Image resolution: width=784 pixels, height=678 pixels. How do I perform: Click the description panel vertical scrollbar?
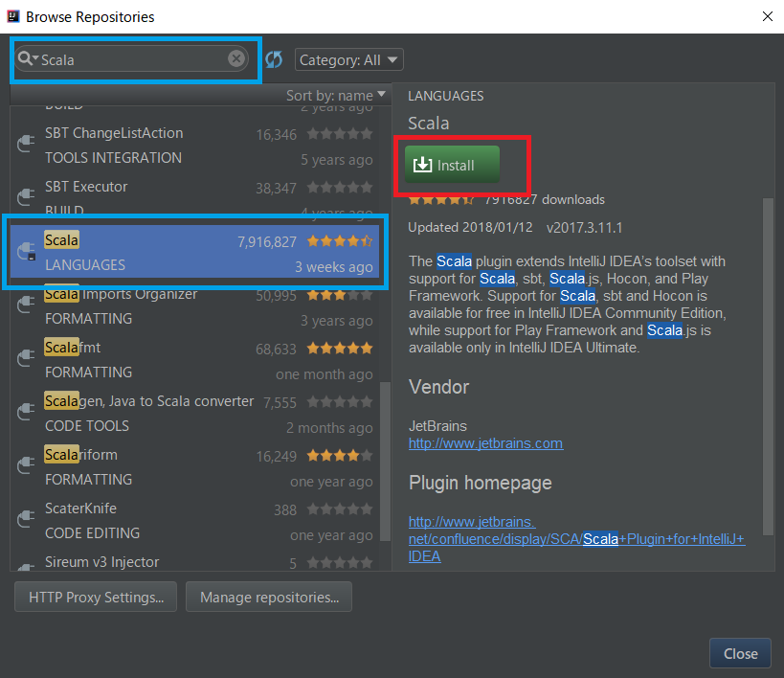(x=768, y=367)
